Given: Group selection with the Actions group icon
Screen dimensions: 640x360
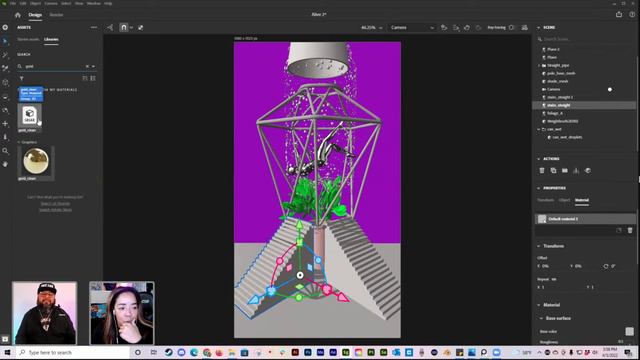Looking at the screenshot, I should pos(565,171).
